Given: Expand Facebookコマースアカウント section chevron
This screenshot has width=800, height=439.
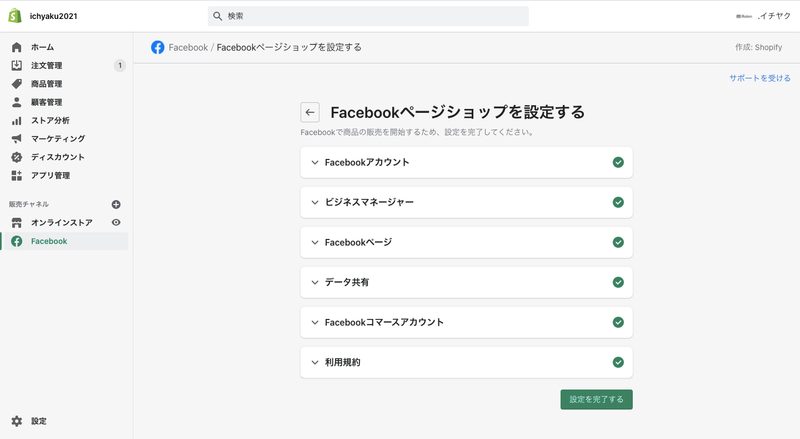Looking at the screenshot, I should pos(315,323).
